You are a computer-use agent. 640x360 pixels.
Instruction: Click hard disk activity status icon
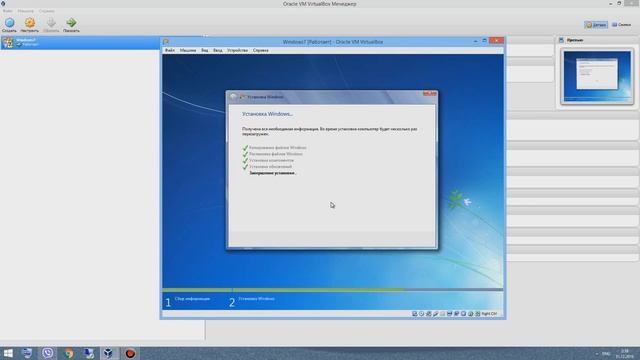tap(415, 313)
